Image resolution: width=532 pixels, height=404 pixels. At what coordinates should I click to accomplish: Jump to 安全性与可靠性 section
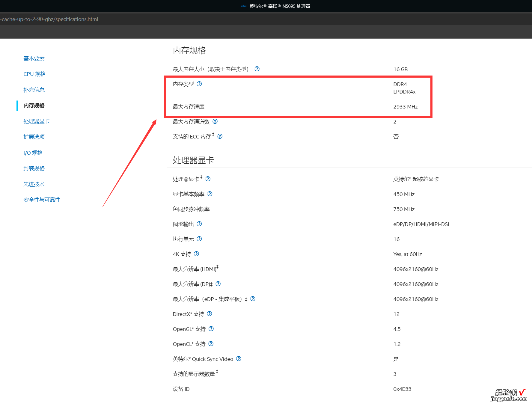(42, 200)
